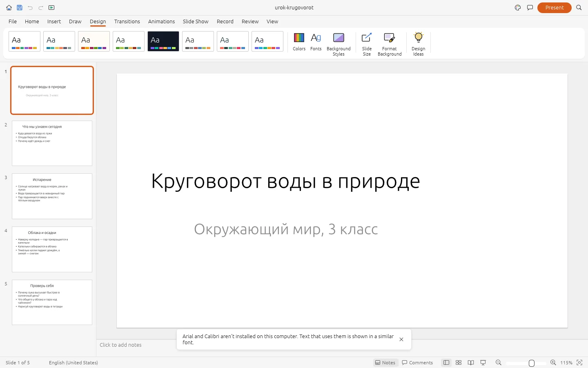Open Format Background
Image resolution: width=588 pixels, height=368 pixels.
(x=390, y=44)
